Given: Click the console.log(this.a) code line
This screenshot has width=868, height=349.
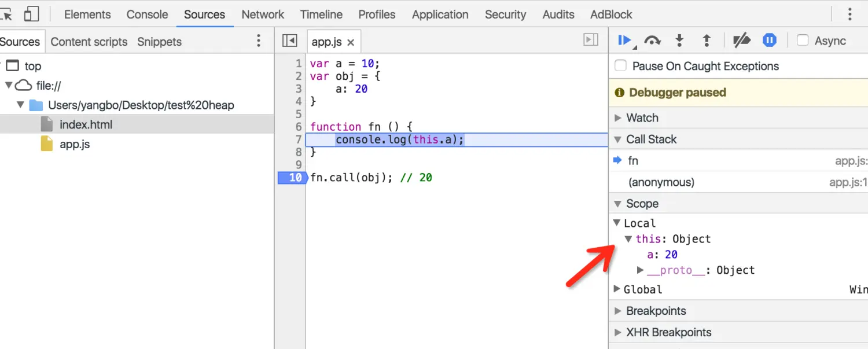Looking at the screenshot, I should tap(400, 139).
